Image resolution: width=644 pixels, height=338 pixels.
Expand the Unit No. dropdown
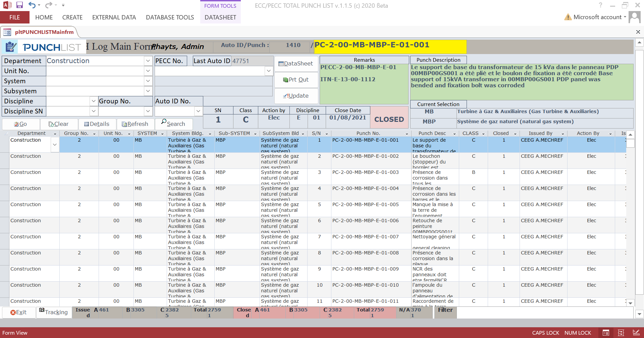click(x=148, y=71)
